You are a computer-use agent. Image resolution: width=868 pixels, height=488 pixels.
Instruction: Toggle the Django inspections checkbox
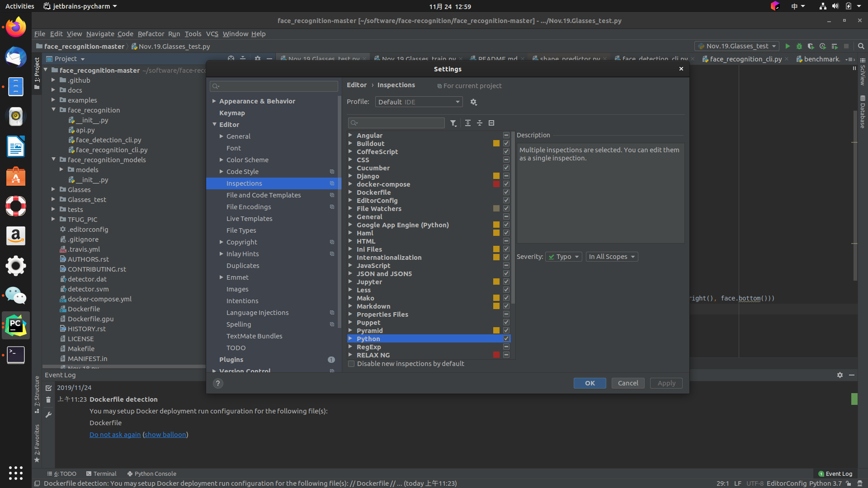pyautogui.click(x=506, y=176)
